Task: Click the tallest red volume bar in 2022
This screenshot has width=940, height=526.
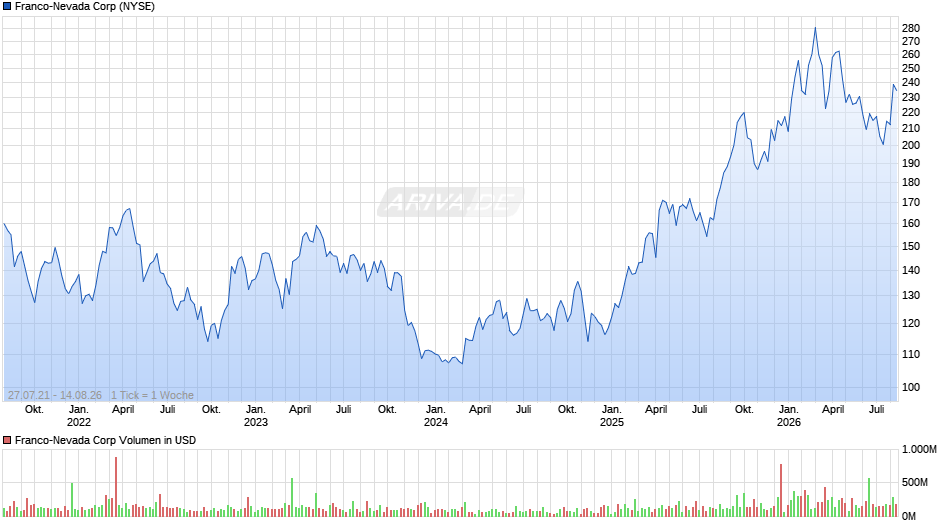Action: (116, 487)
